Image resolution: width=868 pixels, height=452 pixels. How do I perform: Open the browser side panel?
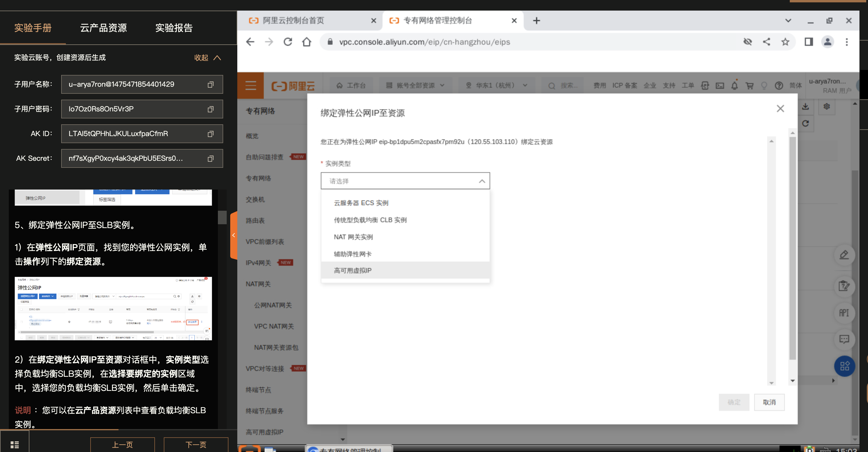point(809,42)
